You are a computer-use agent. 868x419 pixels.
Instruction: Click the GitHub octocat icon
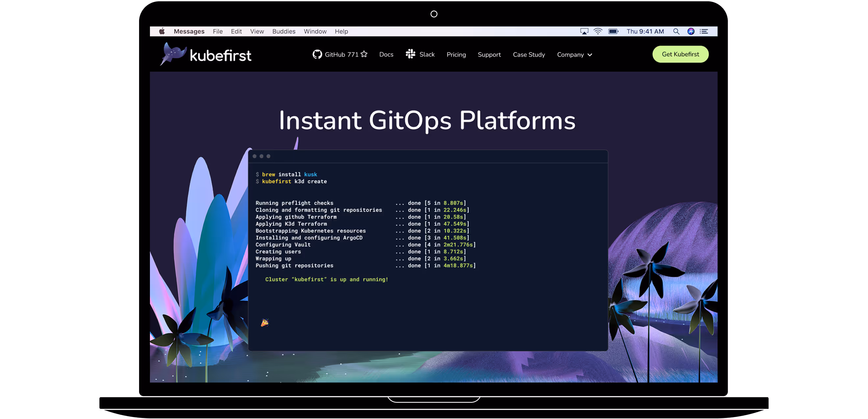pos(317,54)
